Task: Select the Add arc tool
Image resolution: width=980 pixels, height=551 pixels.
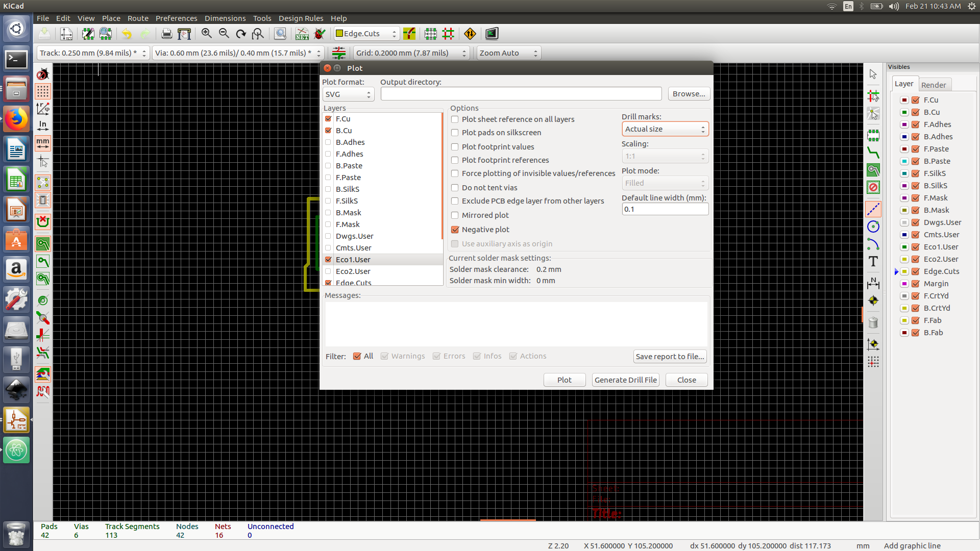Action: [x=873, y=244]
